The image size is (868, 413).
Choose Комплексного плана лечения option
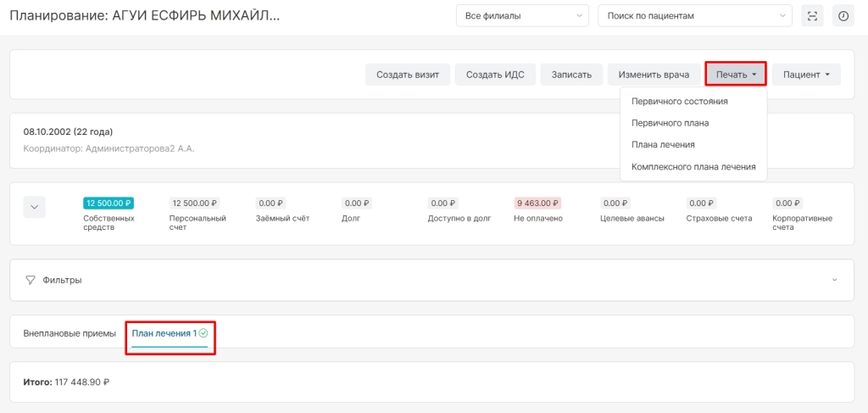693,166
